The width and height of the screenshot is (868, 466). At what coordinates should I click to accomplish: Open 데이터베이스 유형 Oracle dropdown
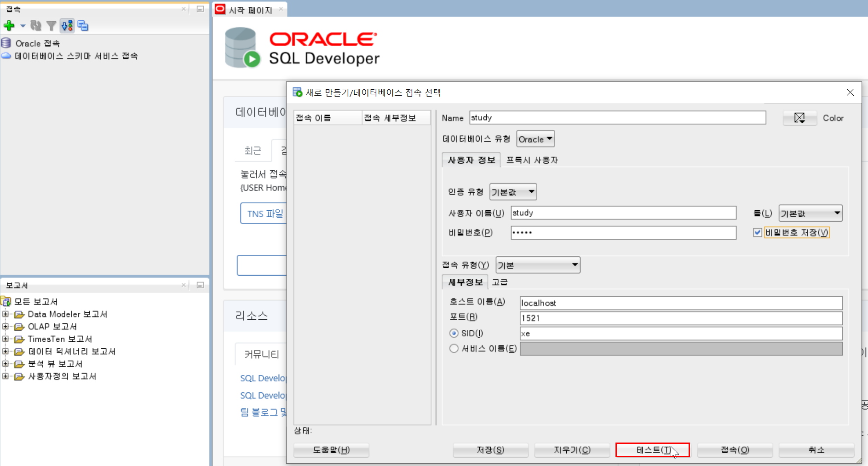pyautogui.click(x=535, y=139)
